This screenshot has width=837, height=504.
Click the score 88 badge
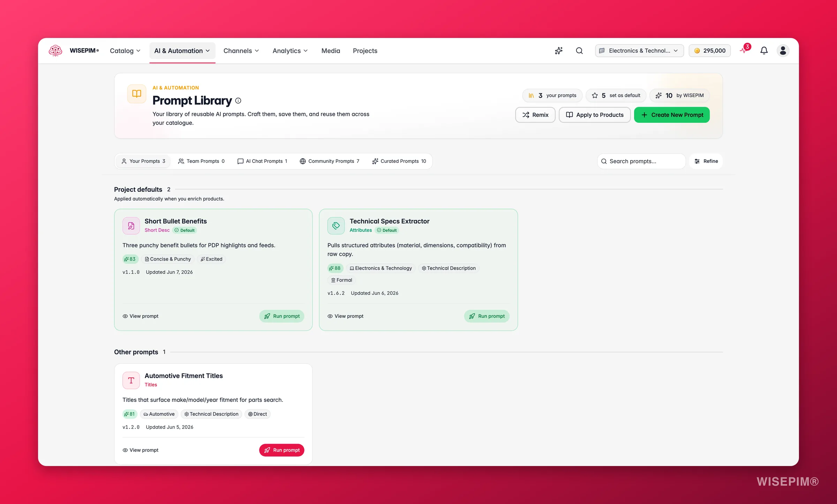(335, 268)
